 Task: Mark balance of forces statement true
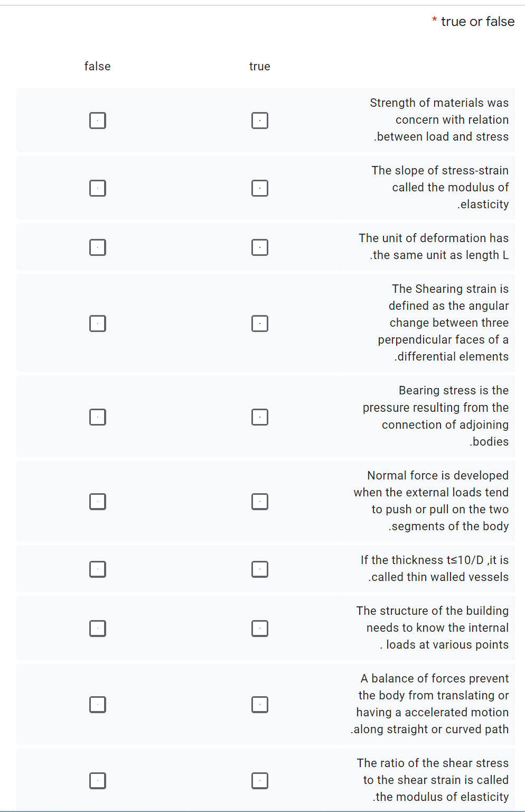coord(260,705)
